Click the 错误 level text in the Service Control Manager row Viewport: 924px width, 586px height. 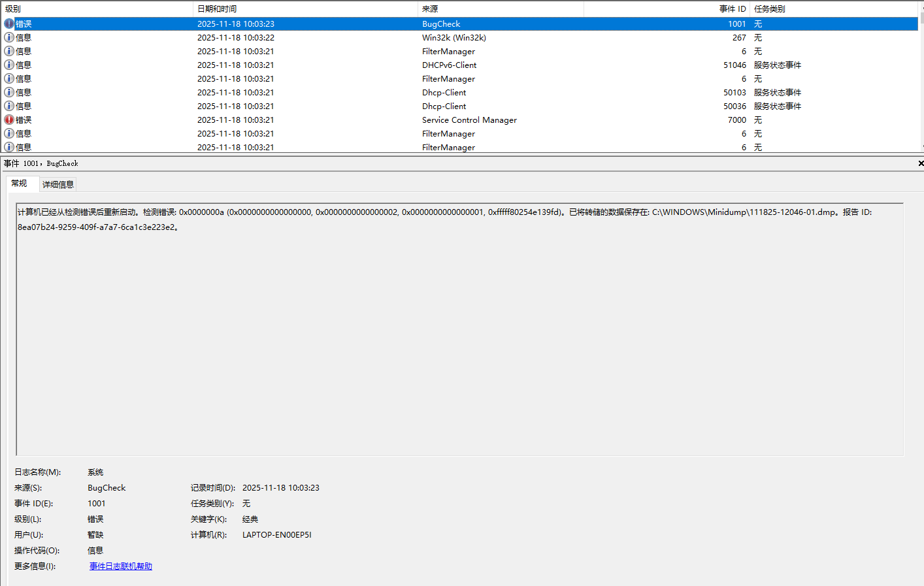24,120
